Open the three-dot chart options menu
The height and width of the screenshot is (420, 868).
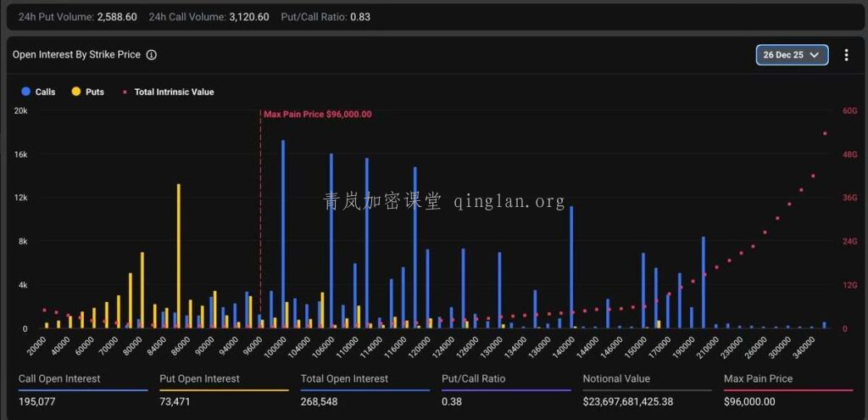tap(846, 55)
